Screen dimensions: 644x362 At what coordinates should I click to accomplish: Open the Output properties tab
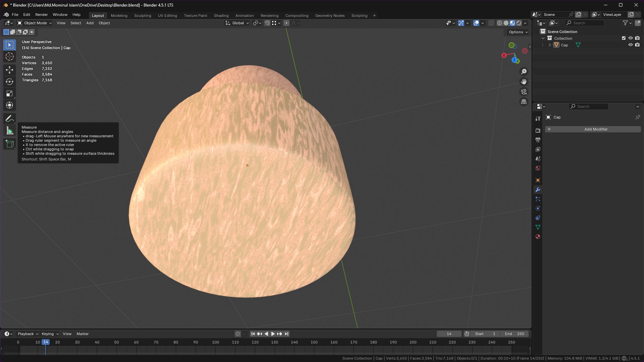coord(538,140)
